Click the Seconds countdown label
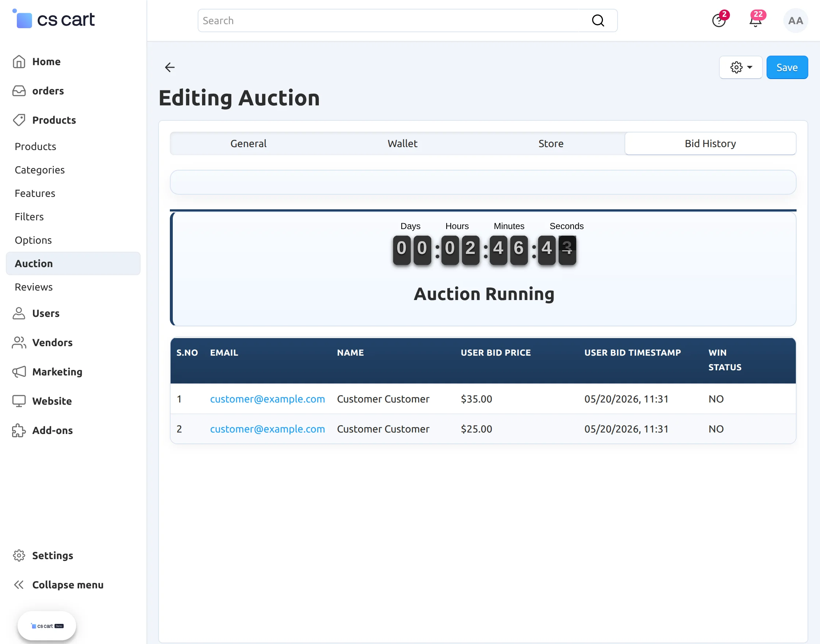The height and width of the screenshot is (644, 820). 566,226
